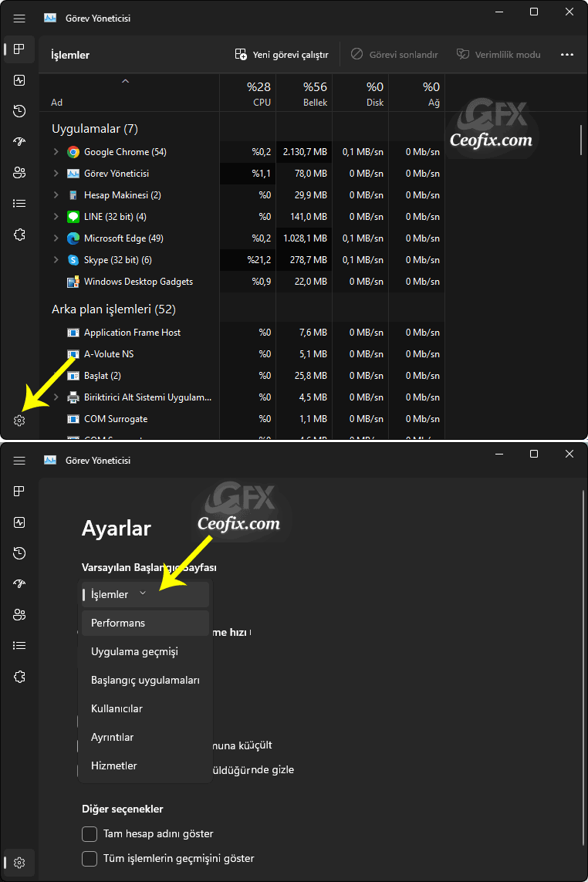The height and width of the screenshot is (882, 588).
Task: Select the A-Volute NS process
Action: (x=242, y=354)
